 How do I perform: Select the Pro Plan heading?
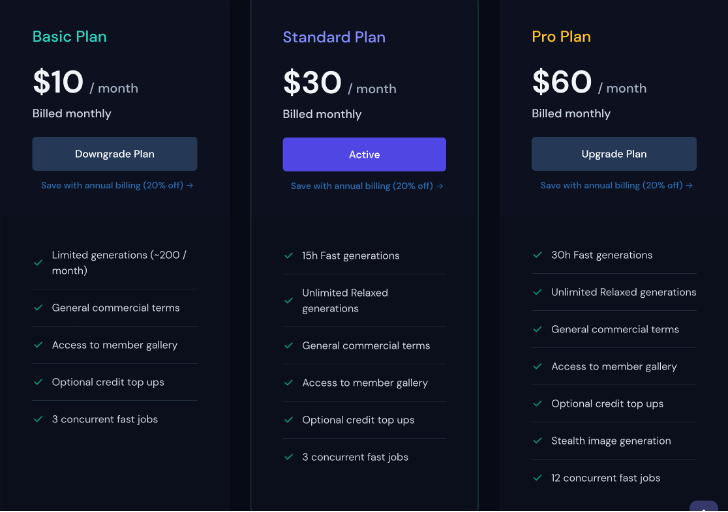coord(561,37)
